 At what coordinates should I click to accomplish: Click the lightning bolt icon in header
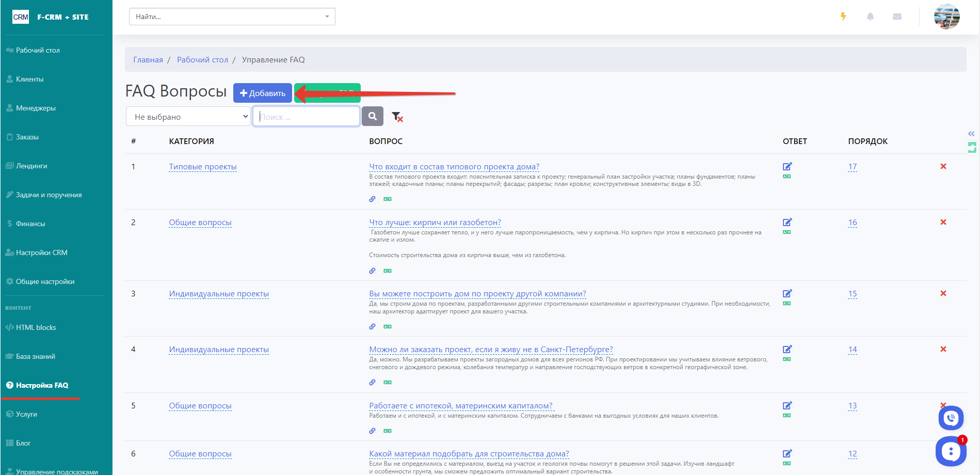[843, 17]
